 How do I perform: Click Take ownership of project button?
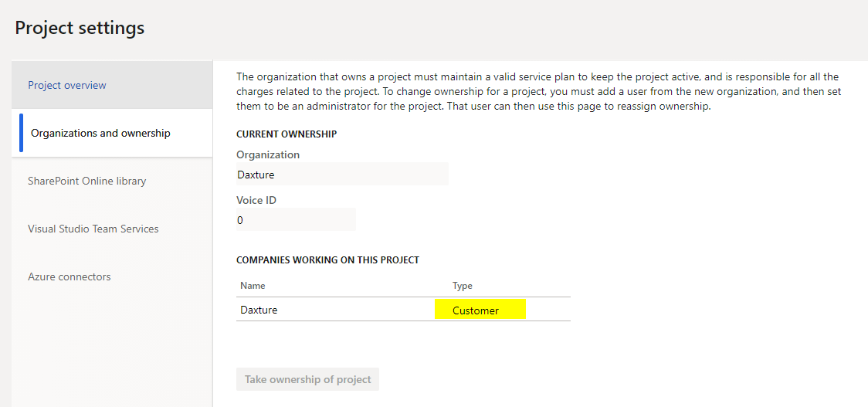pos(308,379)
